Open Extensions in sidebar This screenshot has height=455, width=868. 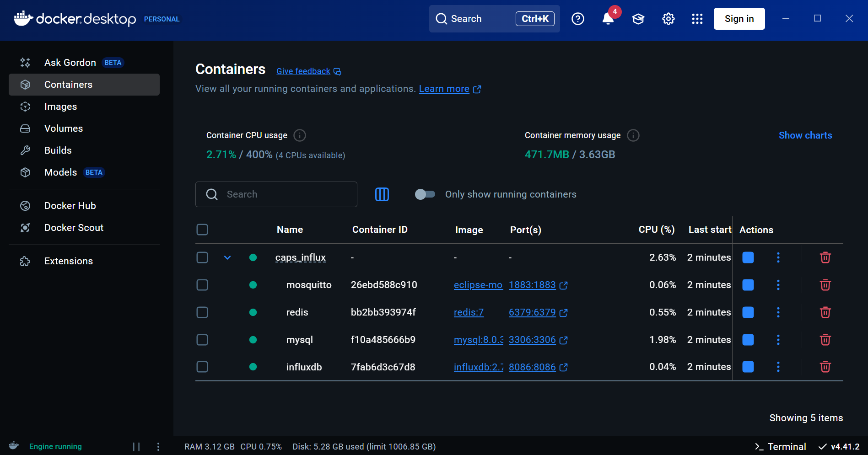84,261
